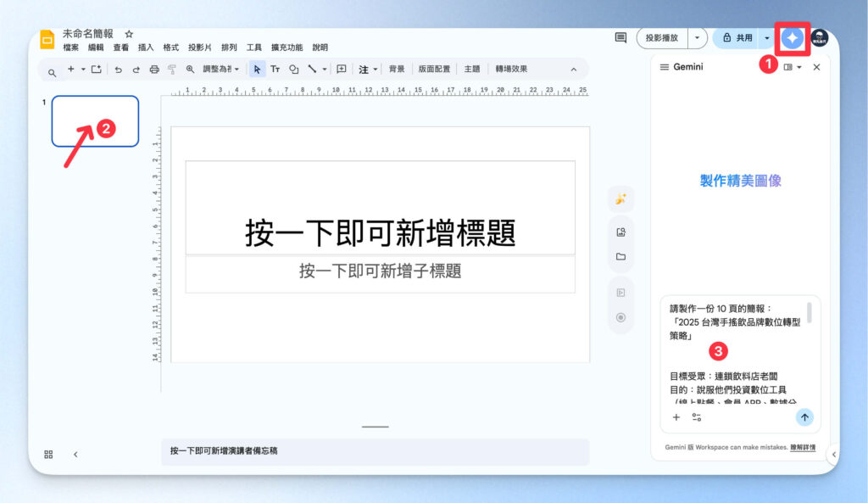868x503 pixels.
Task: Click 主題 to open themes
Action: (x=472, y=69)
